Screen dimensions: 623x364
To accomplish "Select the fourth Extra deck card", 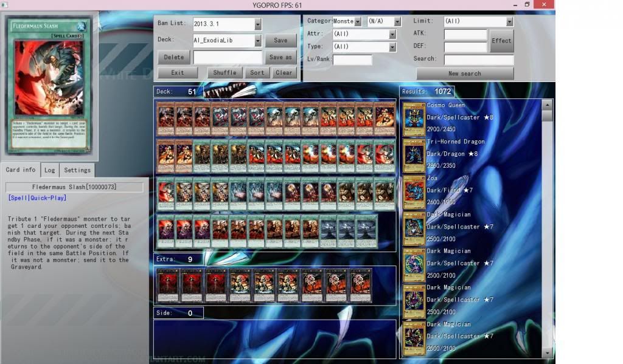I will (x=240, y=286).
